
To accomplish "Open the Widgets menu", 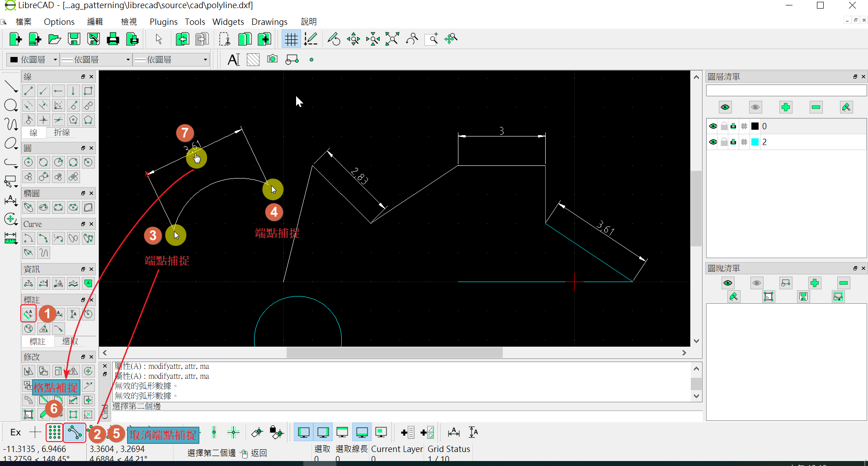I will pos(228,22).
